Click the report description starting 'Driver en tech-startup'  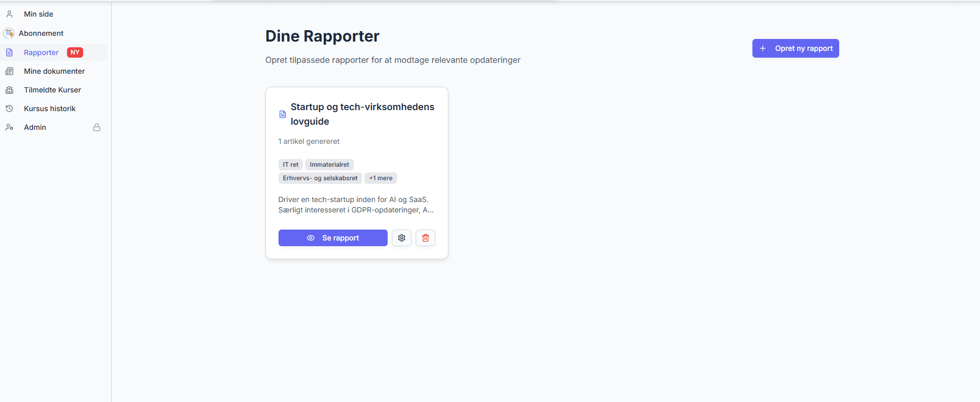[356, 205]
